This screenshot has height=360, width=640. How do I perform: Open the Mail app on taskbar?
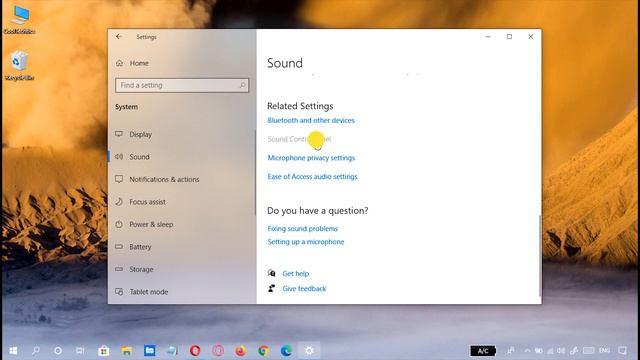tap(149, 351)
